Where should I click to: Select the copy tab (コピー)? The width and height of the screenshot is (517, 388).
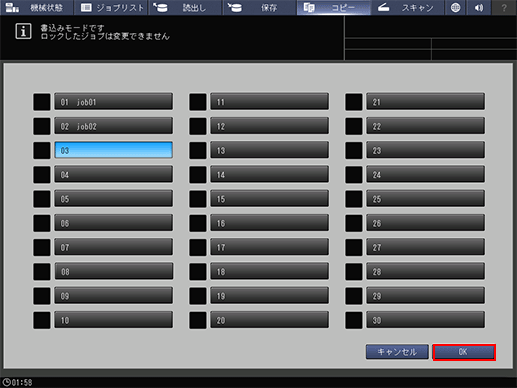334,7
